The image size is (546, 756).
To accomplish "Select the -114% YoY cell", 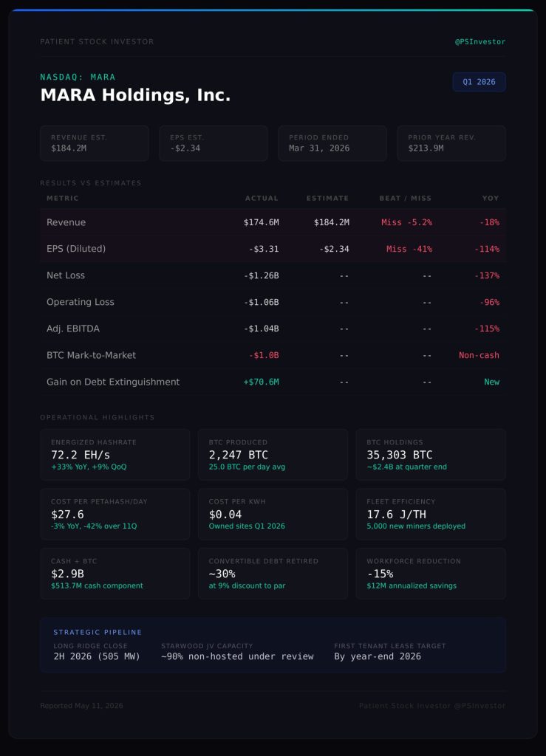I will pos(487,250).
